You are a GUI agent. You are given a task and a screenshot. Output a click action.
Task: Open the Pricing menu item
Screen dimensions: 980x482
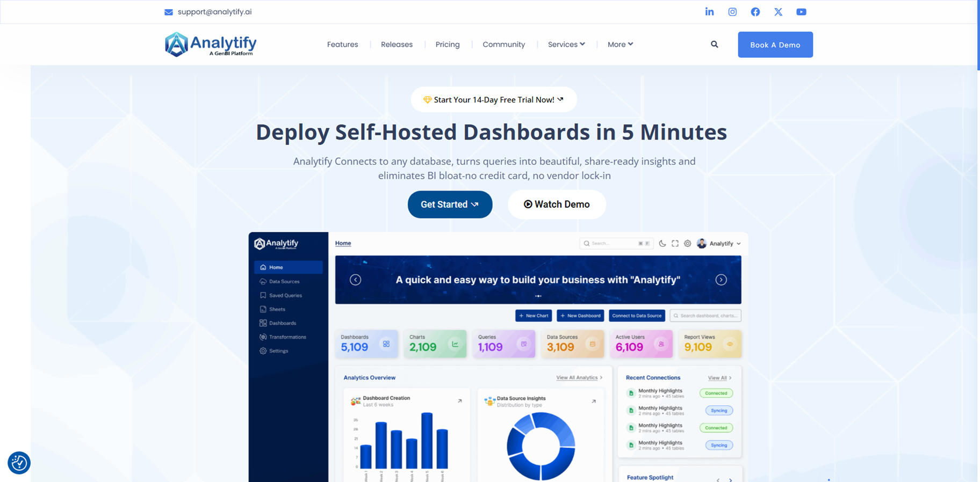[x=448, y=45]
